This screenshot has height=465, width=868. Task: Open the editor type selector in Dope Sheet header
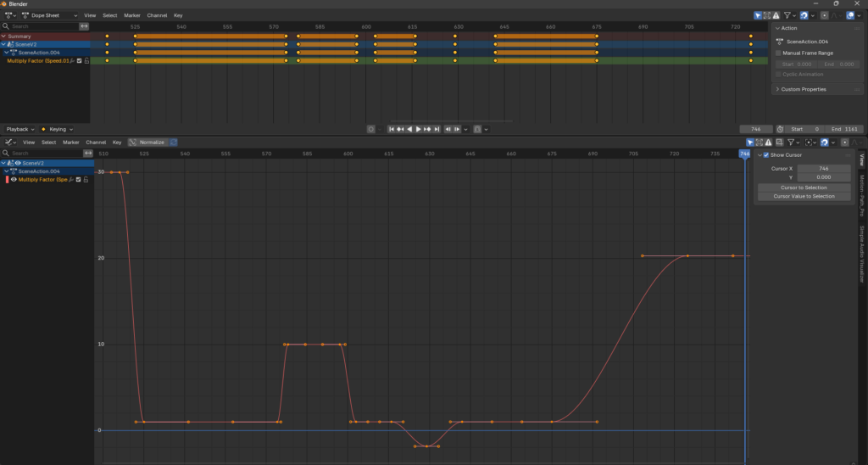pos(10,15)
